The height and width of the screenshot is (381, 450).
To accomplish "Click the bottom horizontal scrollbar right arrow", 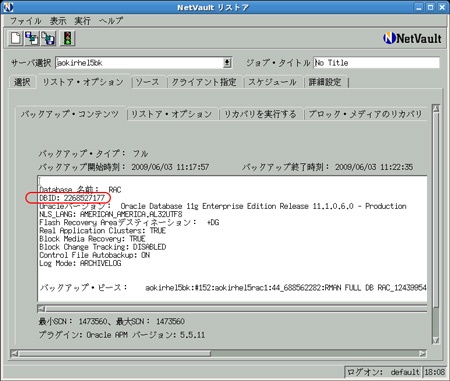I will (423, 353).
